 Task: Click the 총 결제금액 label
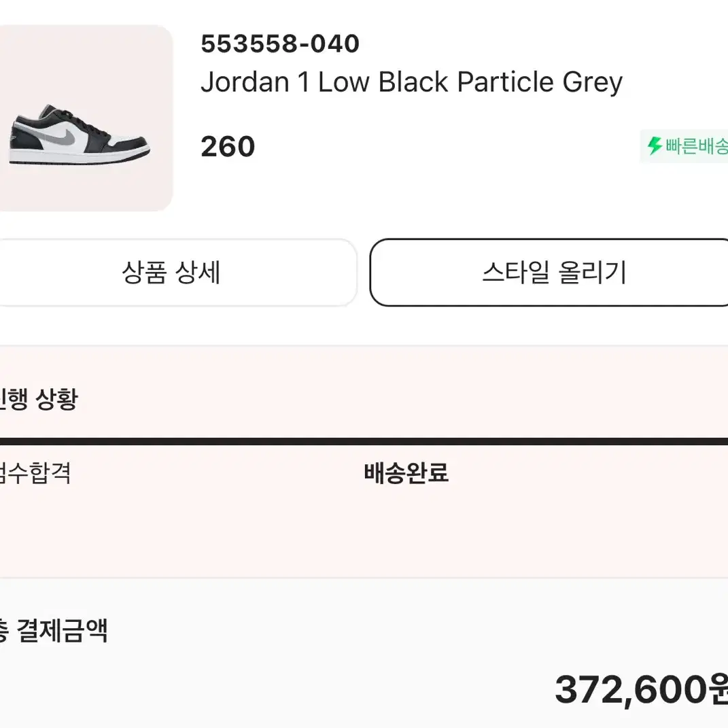tap(54, 631)
